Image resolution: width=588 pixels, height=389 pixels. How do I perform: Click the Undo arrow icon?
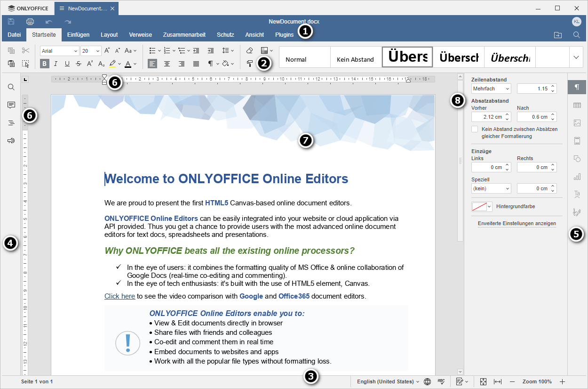pyautogui.click(x=49, y=22)
